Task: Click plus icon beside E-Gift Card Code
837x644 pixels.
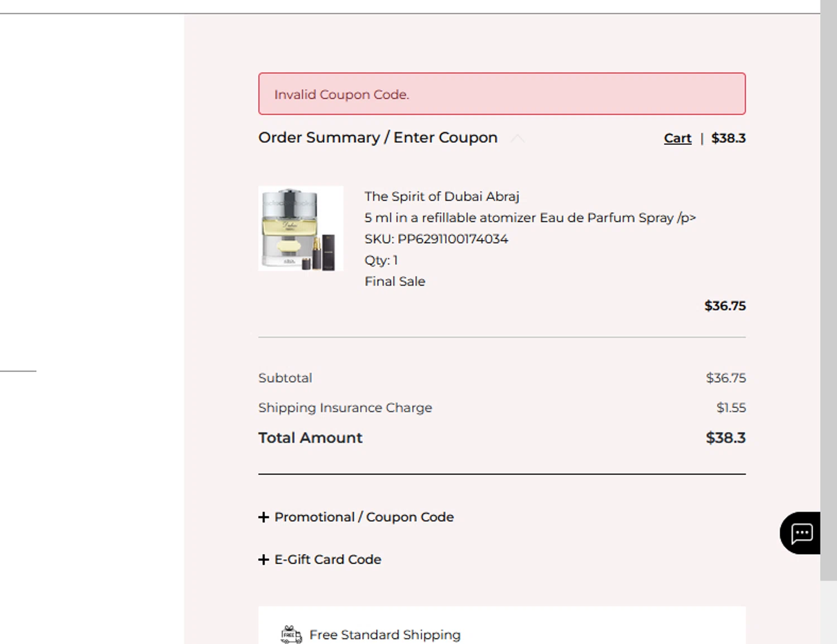Action: tap(264, 560)
